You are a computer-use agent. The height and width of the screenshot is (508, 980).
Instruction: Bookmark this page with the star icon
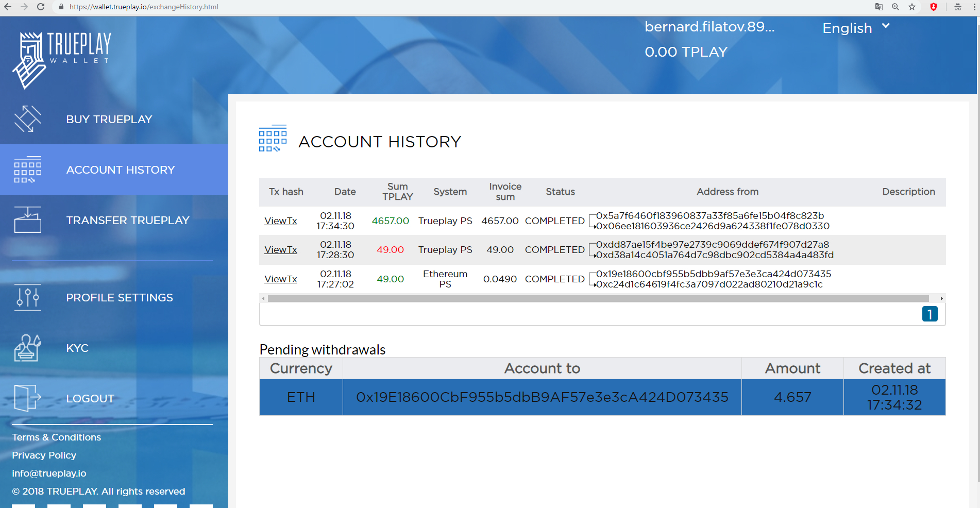[x=912, y=7]
